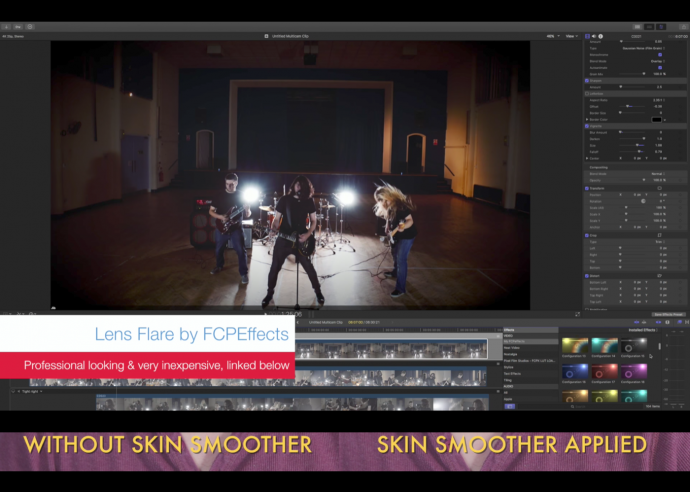Viewport: 690px width, 492px height.
Task: Click the Border Color swatch
Action: coord(657,120)
